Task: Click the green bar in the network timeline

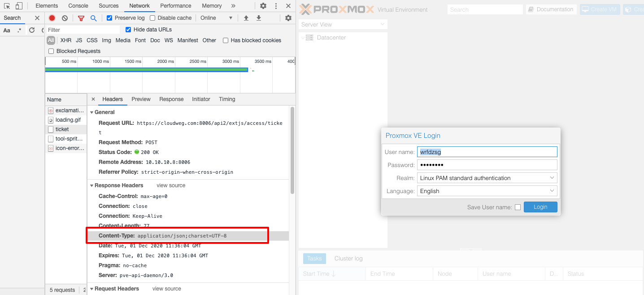Action: click(x=146, y=70)
